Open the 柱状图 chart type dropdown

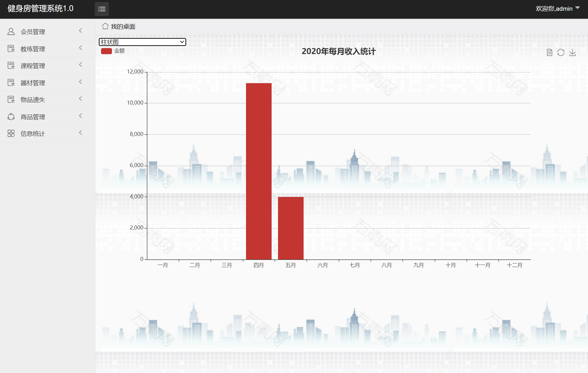[x=142, y=42]
